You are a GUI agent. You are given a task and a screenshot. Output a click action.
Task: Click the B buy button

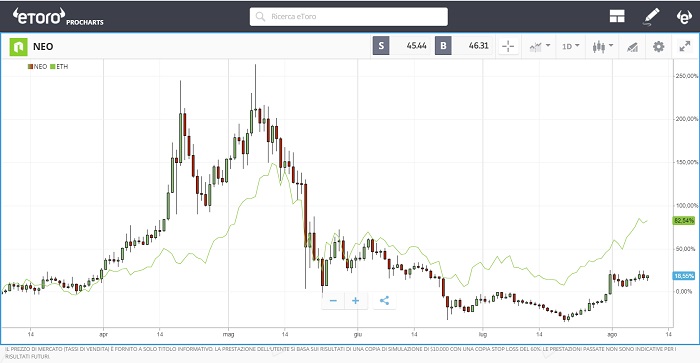pyautogui.click(x=443, y=46)
